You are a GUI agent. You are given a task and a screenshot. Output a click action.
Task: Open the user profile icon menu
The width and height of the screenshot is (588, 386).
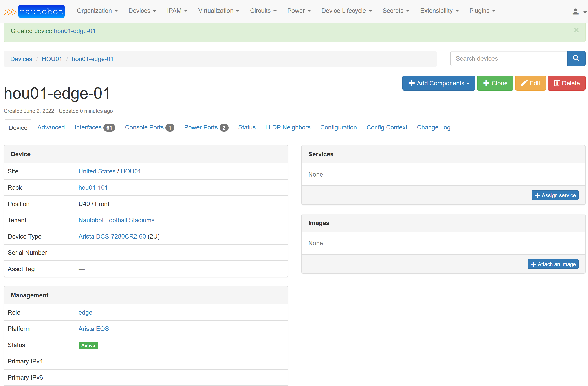tap(577, 11)
